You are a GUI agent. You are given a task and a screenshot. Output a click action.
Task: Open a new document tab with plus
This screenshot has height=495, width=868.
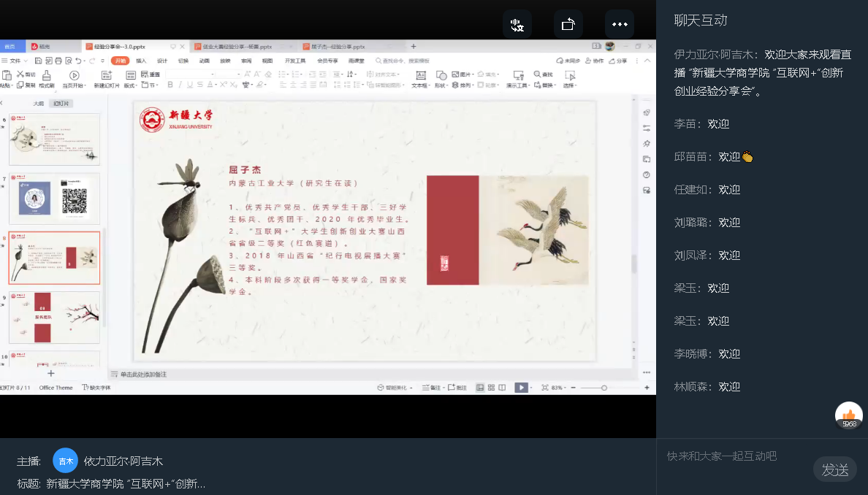coord(414,47)
